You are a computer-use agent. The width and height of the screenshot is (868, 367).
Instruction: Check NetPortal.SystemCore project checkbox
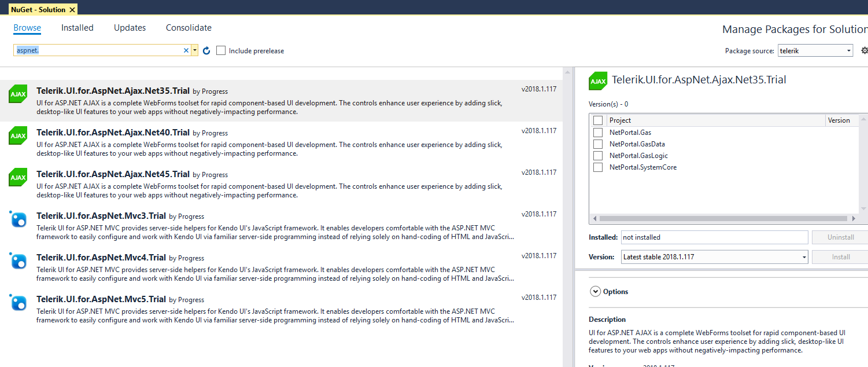pyautogui.click(x=598, y=167)
